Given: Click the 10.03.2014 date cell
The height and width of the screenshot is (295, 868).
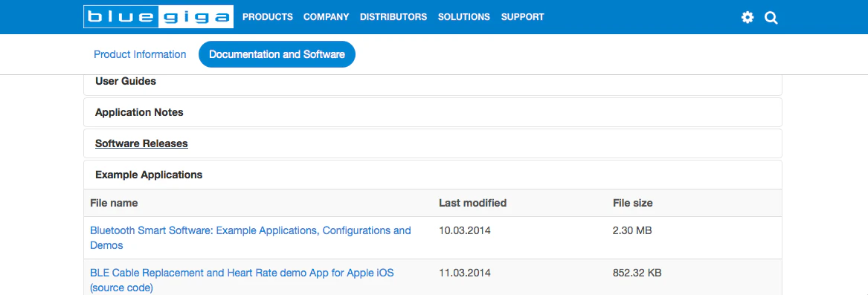Looking at the screenshot, I should click(x=464, y=230).
